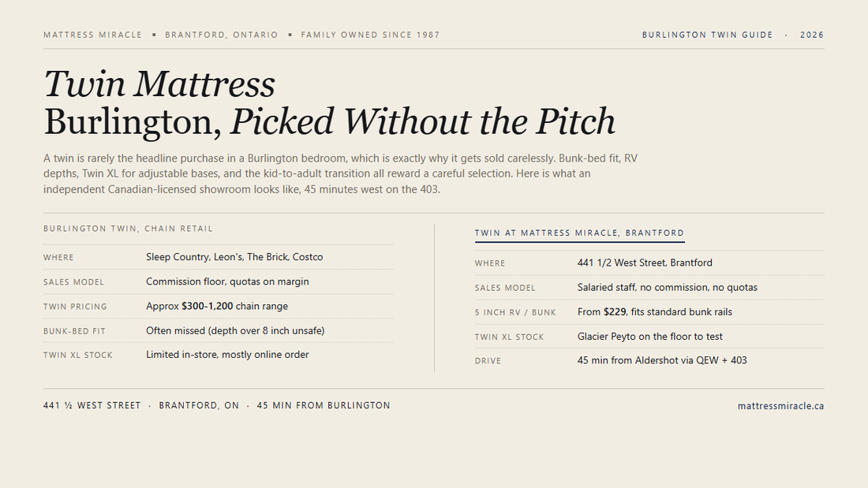Click the 45 Min From Burlington footer text
Screen dimensions: 868x488
tap(324, 405)
